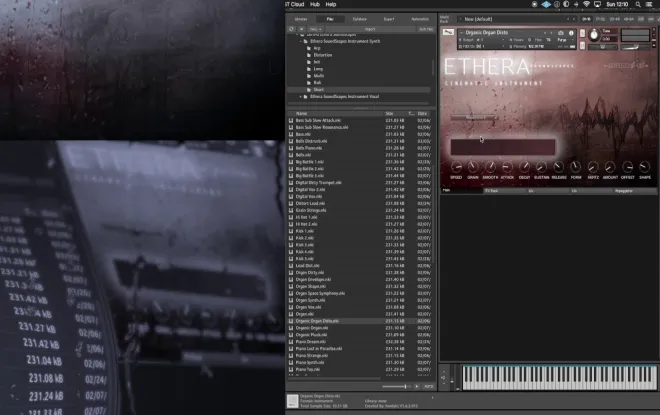Sort file list by Name column

point(301,113)
